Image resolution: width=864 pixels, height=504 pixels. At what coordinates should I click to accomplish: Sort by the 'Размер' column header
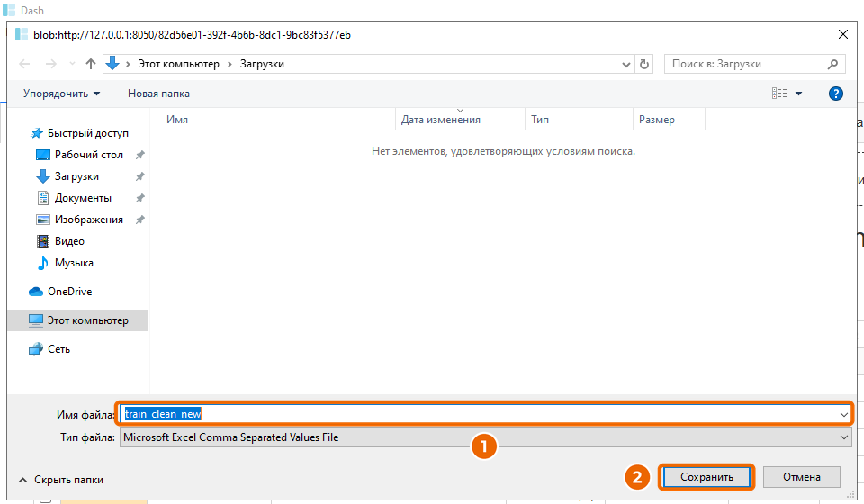coord(657,120)
